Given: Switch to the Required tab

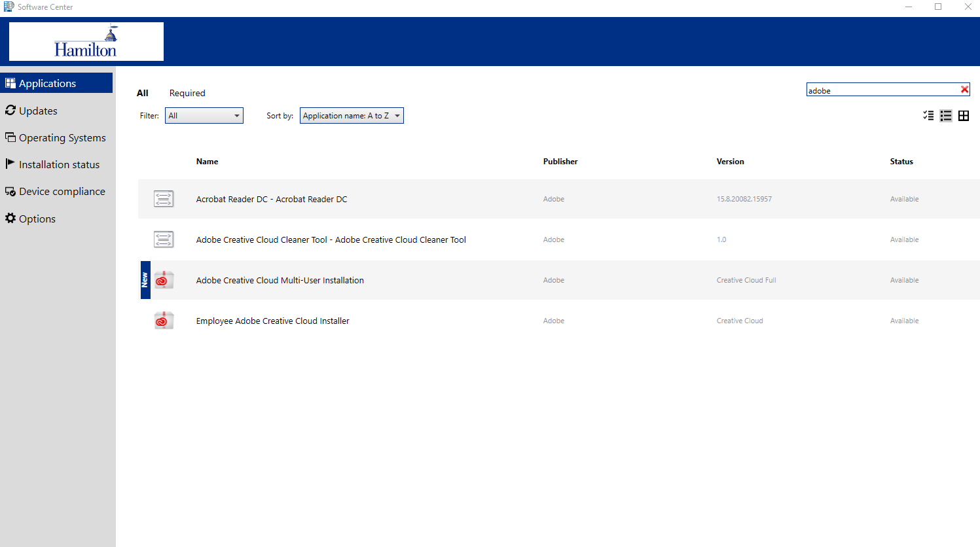Looking at the screenshot, I should click(x=187, y=93).
